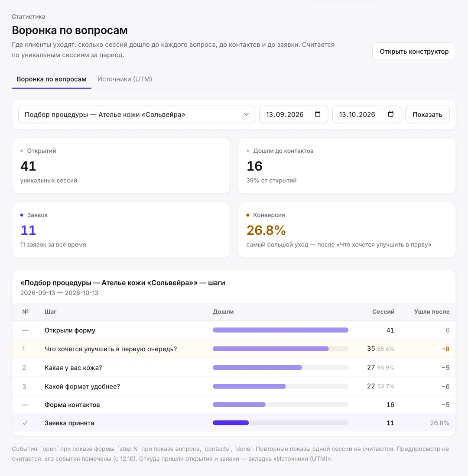Screen dimensions: 468x476
Task: Click the «Открыть конструктор» button
Action: pyautogui.click(x=414, y=51)
